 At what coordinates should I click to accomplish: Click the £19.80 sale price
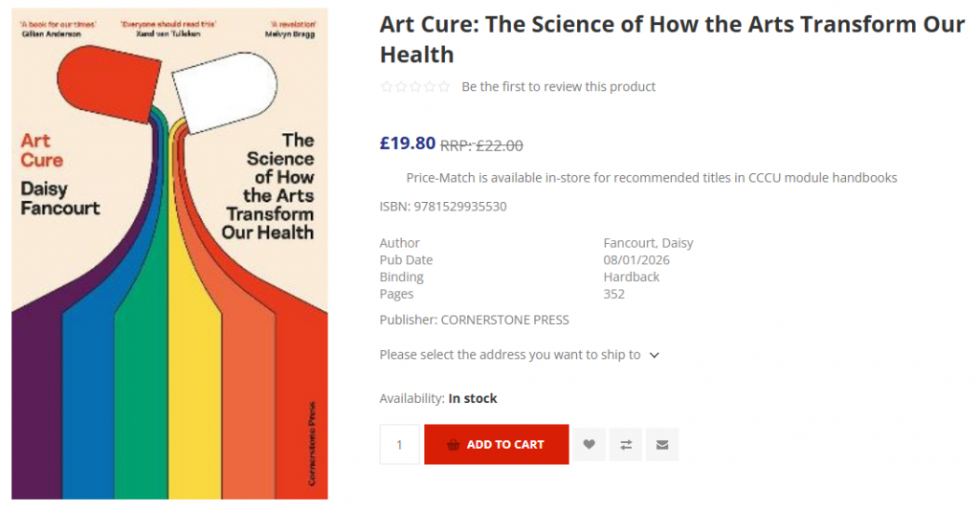click(408, 144)
